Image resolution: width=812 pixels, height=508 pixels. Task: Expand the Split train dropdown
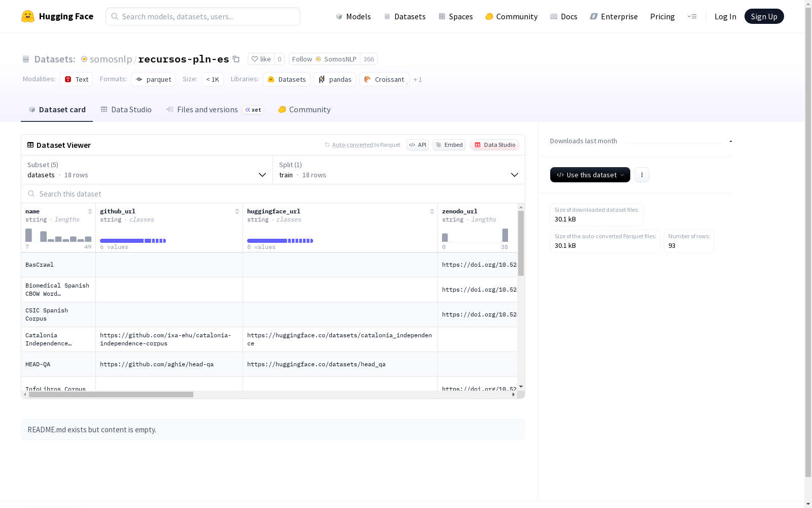coord(399,170)
